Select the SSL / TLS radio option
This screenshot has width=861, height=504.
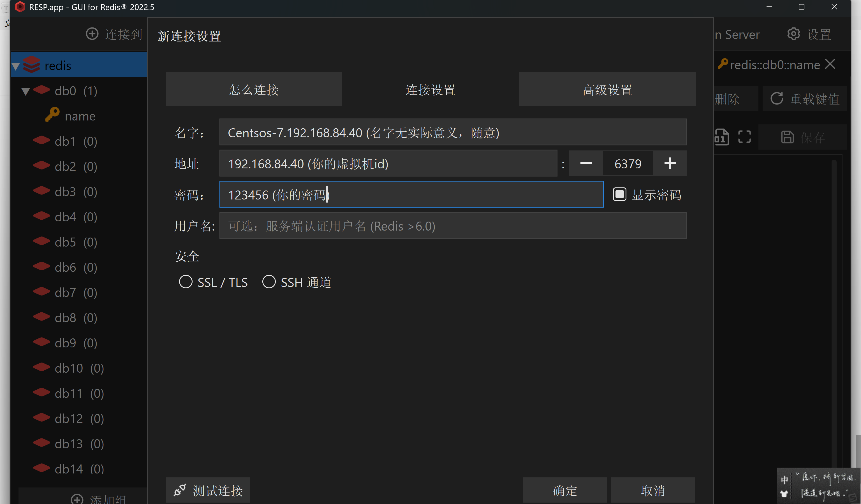tap(186, 282)
